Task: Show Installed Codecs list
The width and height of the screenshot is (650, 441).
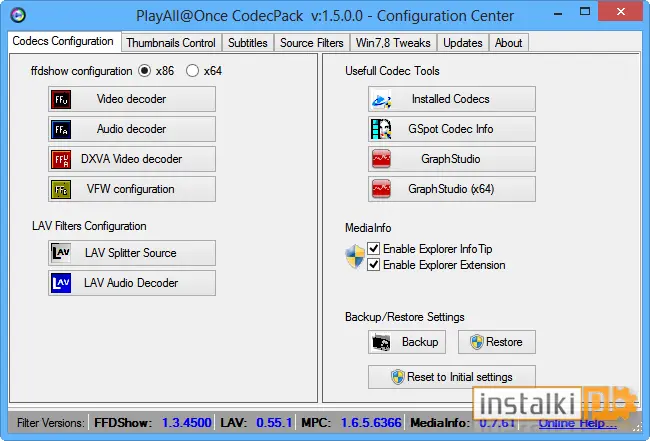Action: tap(452, 99)
